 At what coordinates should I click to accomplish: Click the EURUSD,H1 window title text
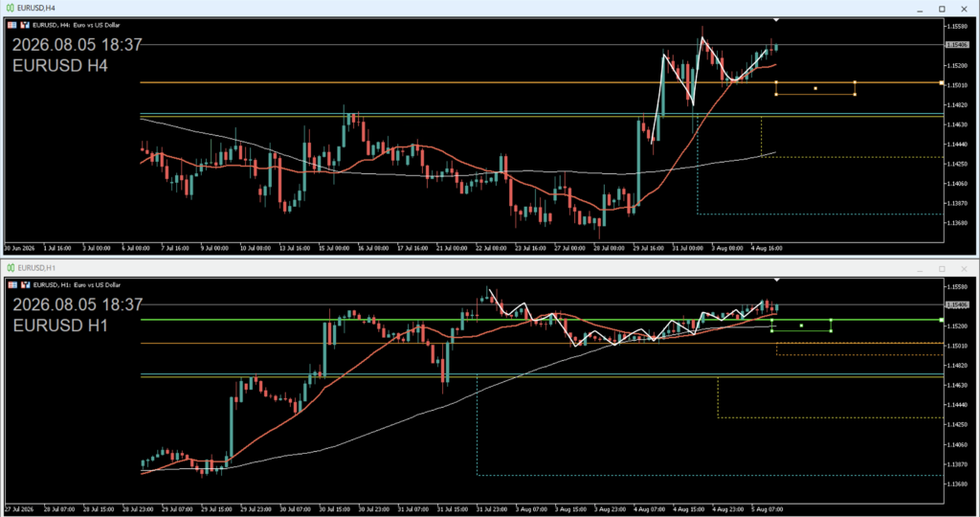pyautogui.click(x=37, y=268)
